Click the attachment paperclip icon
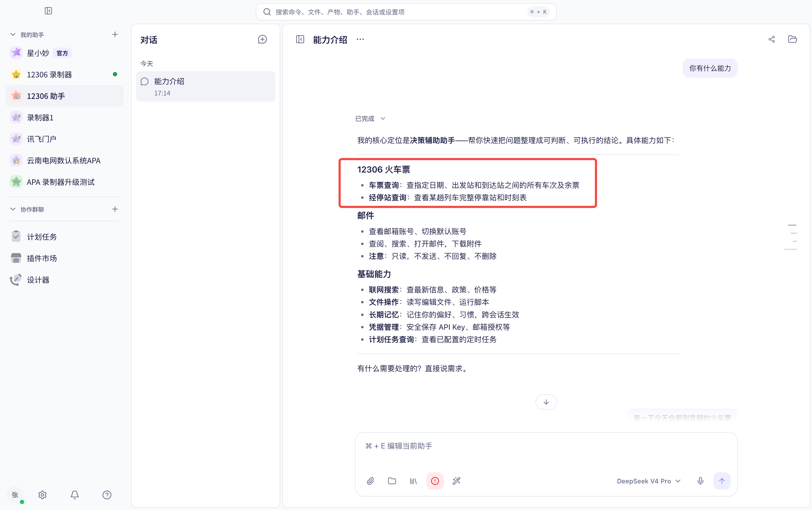This screenshot has height=510, width=812. coord(370,481)
